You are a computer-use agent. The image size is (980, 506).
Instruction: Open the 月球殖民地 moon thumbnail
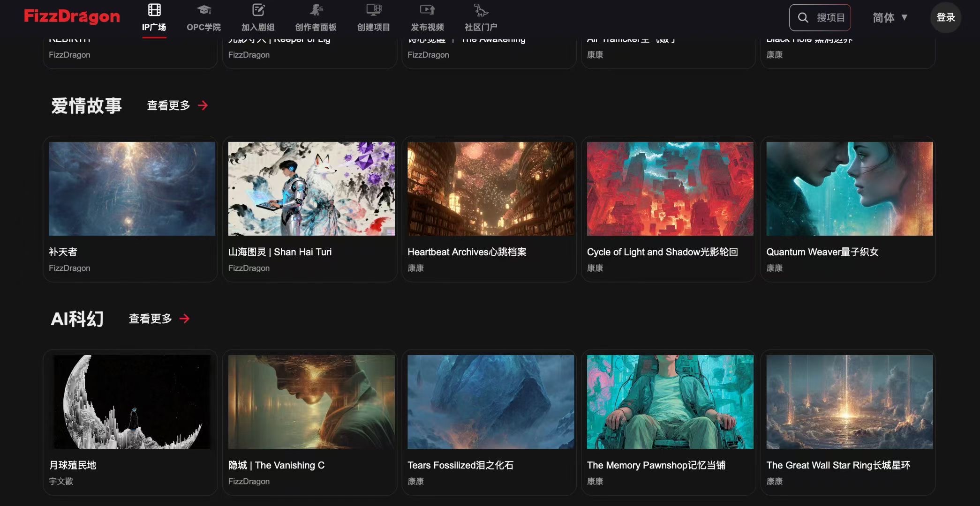[132, 402]
